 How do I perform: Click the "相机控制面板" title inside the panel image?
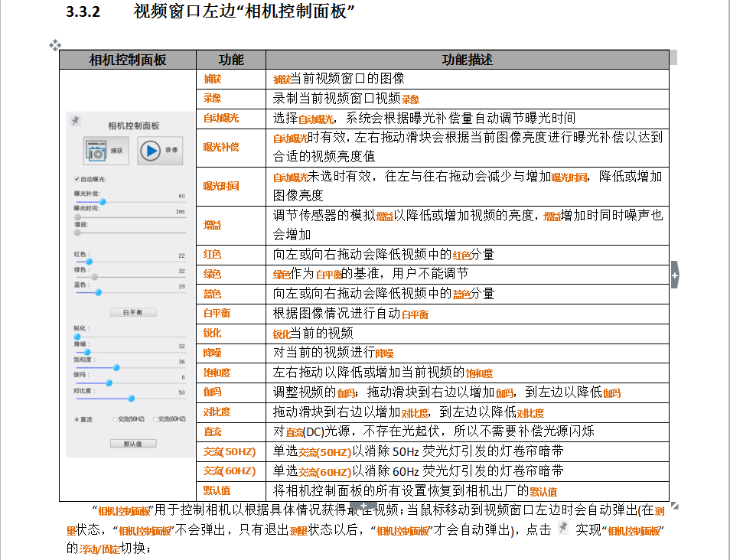(x=134, y=125)
